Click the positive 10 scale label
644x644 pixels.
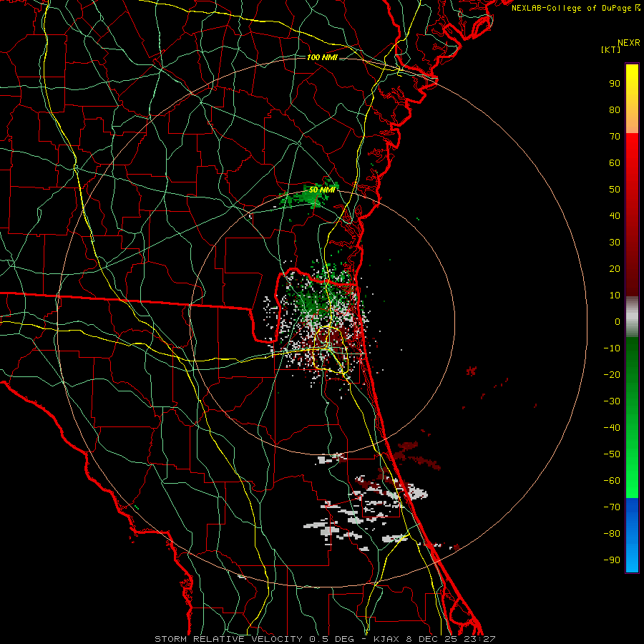tap(615, 296)
